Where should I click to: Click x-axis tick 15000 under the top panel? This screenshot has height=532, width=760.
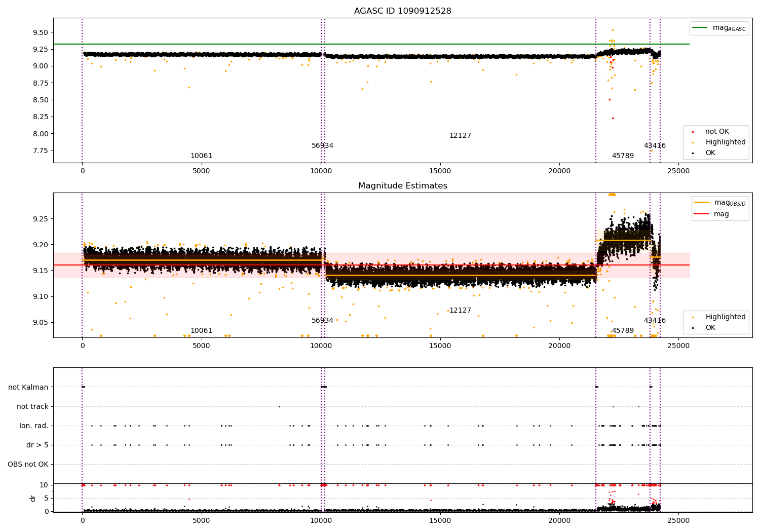[440, 171]
